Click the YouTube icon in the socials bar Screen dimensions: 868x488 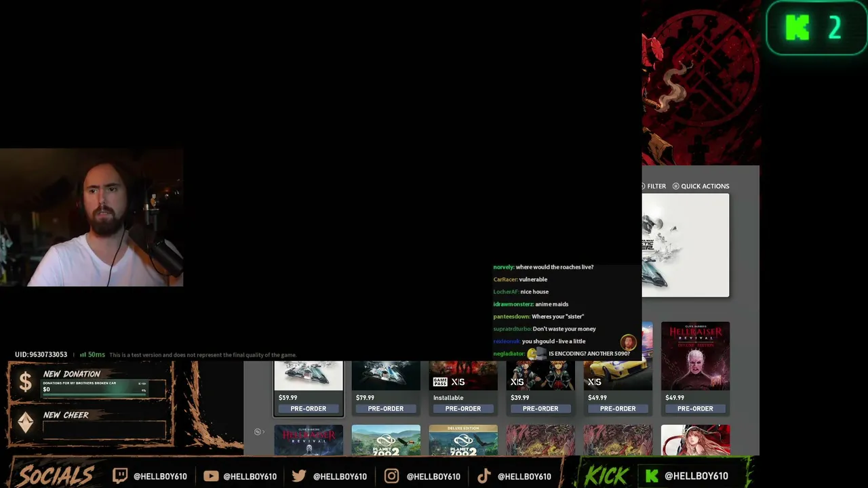coord(211,476)
